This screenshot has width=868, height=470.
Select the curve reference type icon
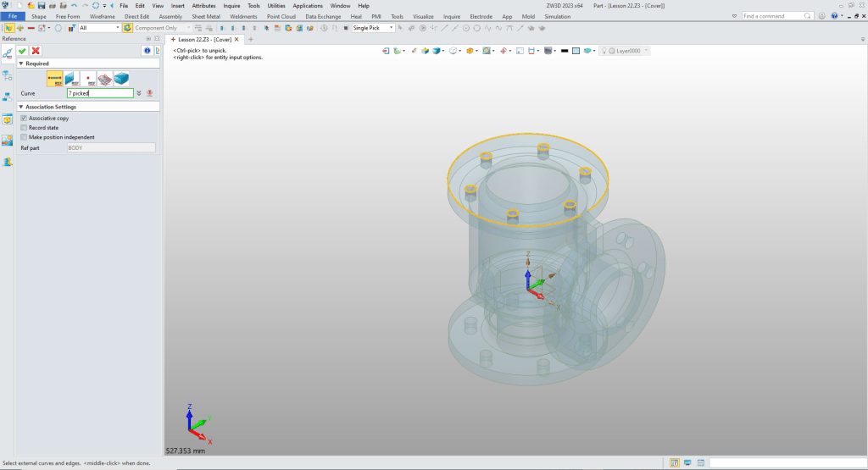click(55, 79)
